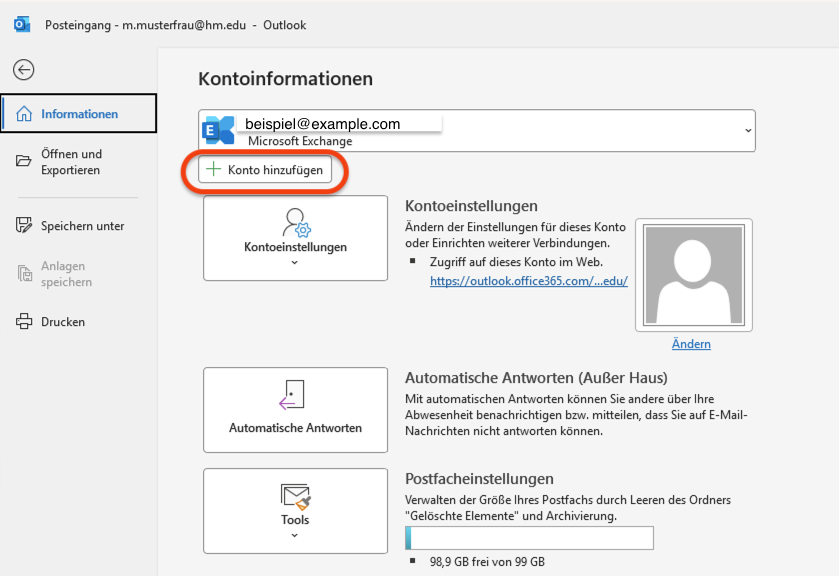Select the beispiel@example.com account field

coord(477,131)
